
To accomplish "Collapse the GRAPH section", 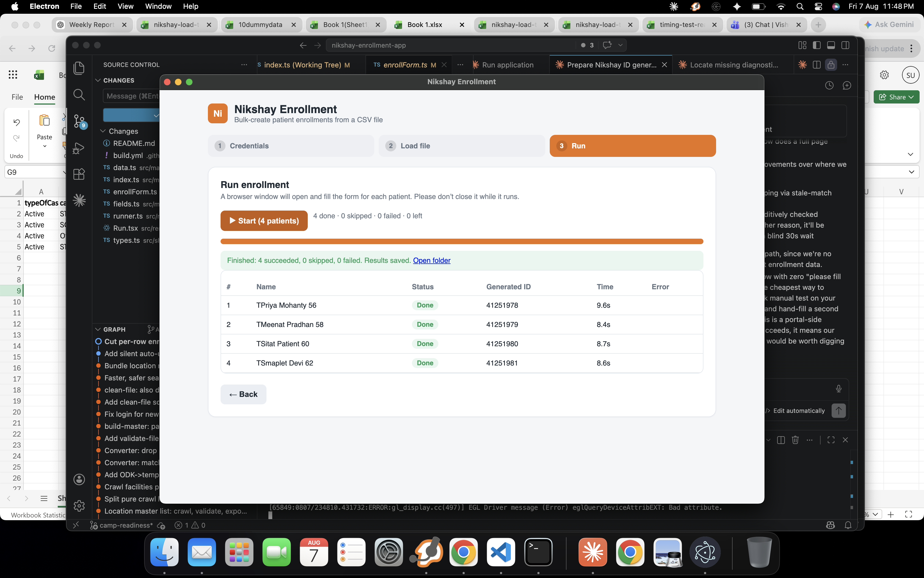I will (x=98, y=329).
